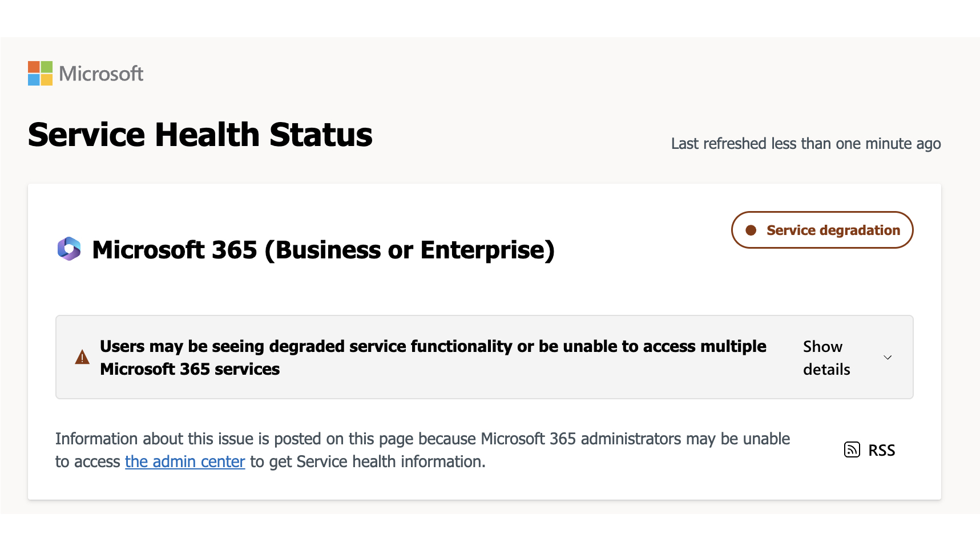Select the Microsoft 365 hexagon emblem
Viewport: 980px width, 551px height.
[69, 249]
